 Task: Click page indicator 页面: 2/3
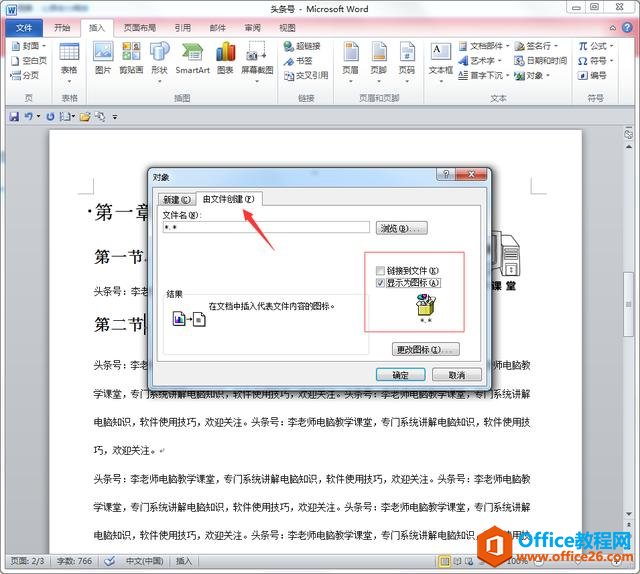coord(27,561)
